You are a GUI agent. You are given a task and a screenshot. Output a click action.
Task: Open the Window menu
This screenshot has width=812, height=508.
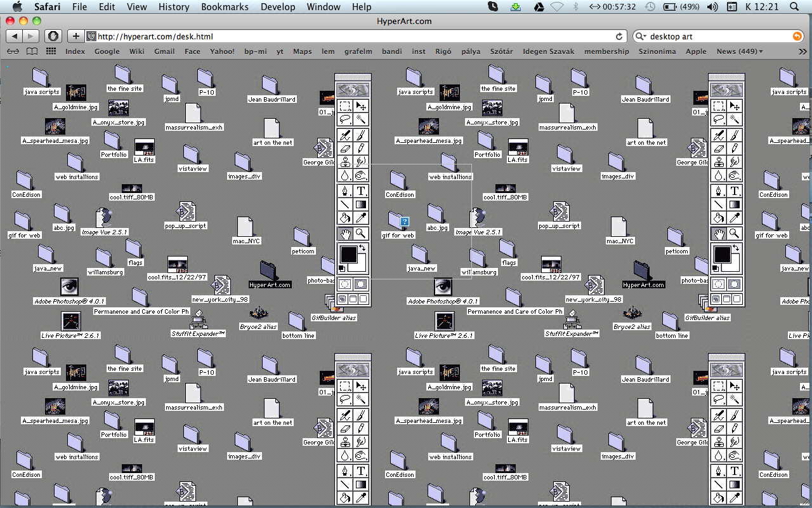[324, 7]
